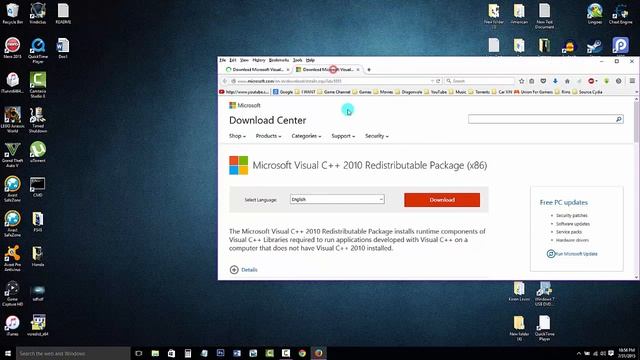Click the Microsoft logo link

pyautogui.click(x=245, y=105)
